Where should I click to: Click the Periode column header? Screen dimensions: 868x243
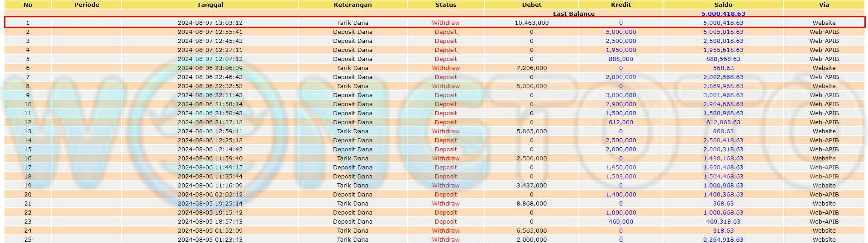[x=86, y=5]
